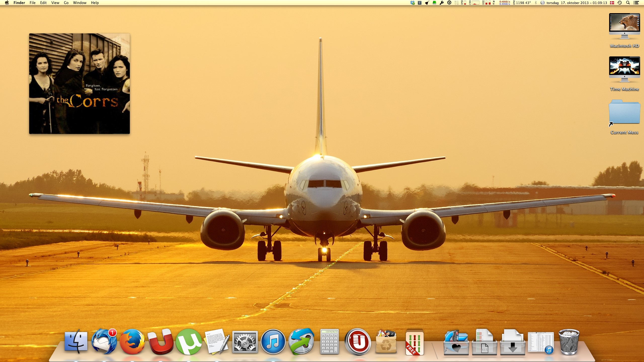Screen dimensions: 644x362
Task: Open Thunderbird mail from the Dock
Action: (x=104, y=342)
